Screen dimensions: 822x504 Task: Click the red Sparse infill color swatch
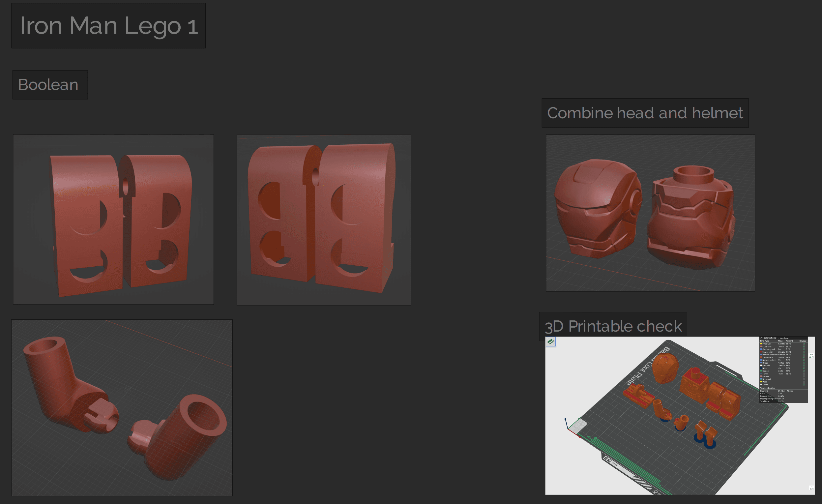coord(761,352)
